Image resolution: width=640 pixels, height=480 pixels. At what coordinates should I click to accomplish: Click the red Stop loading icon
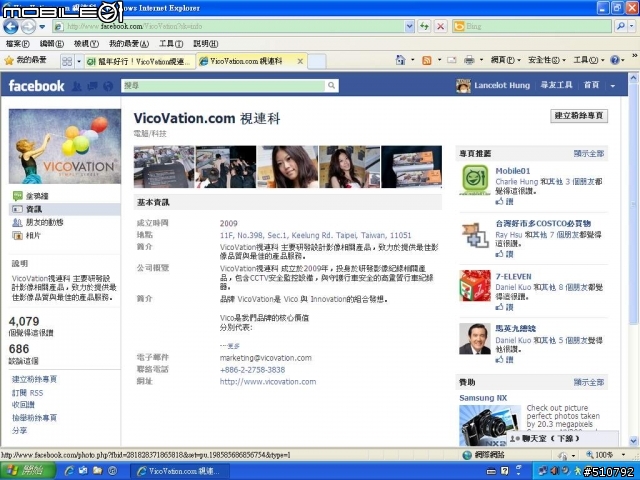[x=440, y=27]
